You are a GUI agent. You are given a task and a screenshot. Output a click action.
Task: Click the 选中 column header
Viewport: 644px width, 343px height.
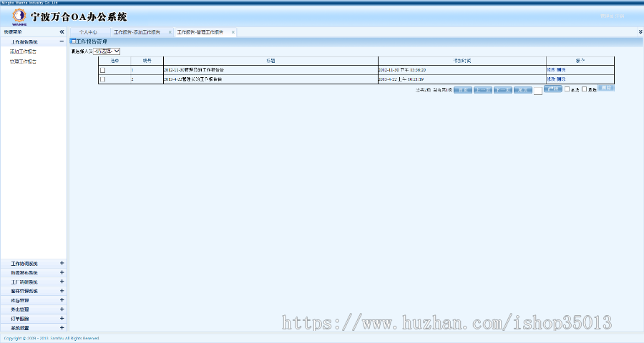pyautogui.click(x=114, y=61)
